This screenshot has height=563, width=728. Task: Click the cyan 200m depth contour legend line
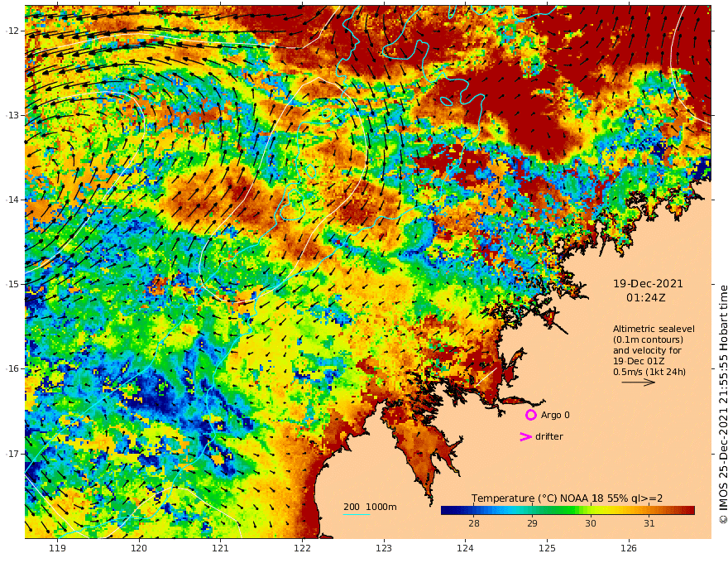pos(357,514)
